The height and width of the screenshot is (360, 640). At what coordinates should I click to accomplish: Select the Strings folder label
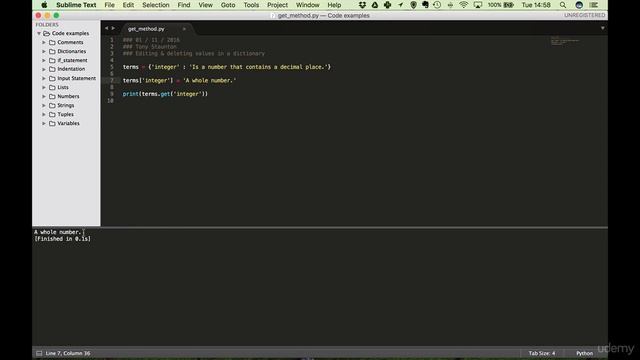pyautogui.click(x=66, y=105)
